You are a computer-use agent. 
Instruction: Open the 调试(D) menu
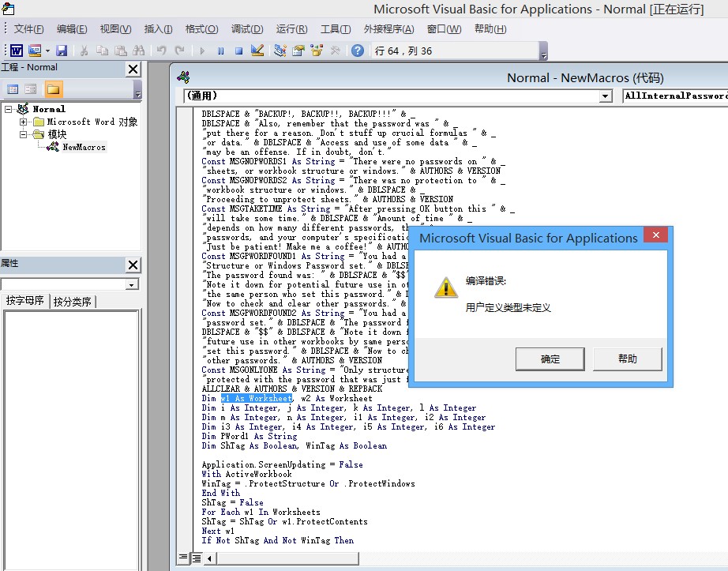tap(247, 28)
